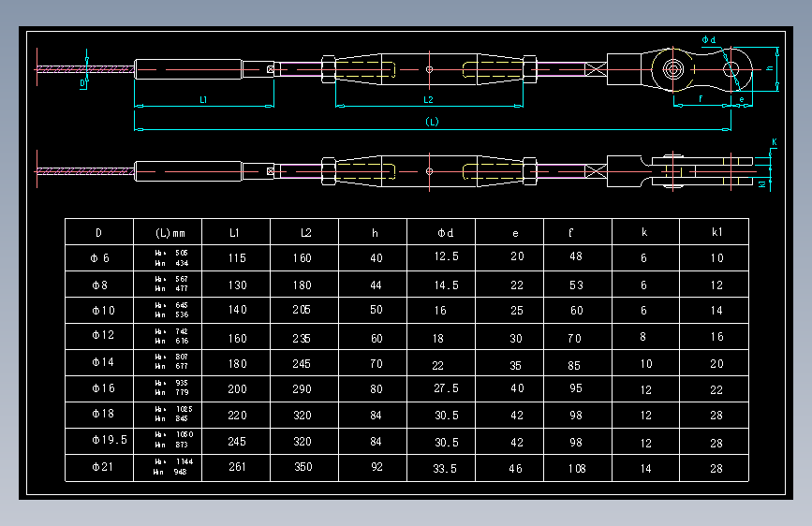The height and width of the screenshot is (526, 812).
Task: Click the L2 value '350'
Action: [x=303, y=466]
